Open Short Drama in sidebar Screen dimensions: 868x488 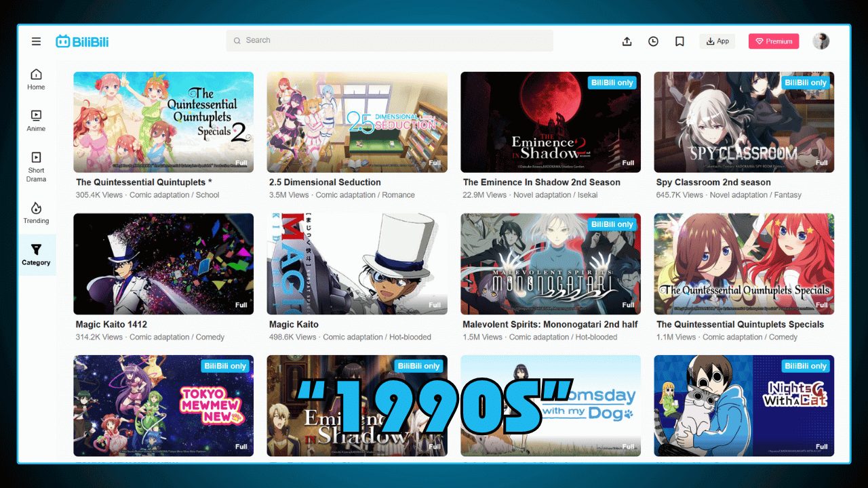tap(36, 167)
